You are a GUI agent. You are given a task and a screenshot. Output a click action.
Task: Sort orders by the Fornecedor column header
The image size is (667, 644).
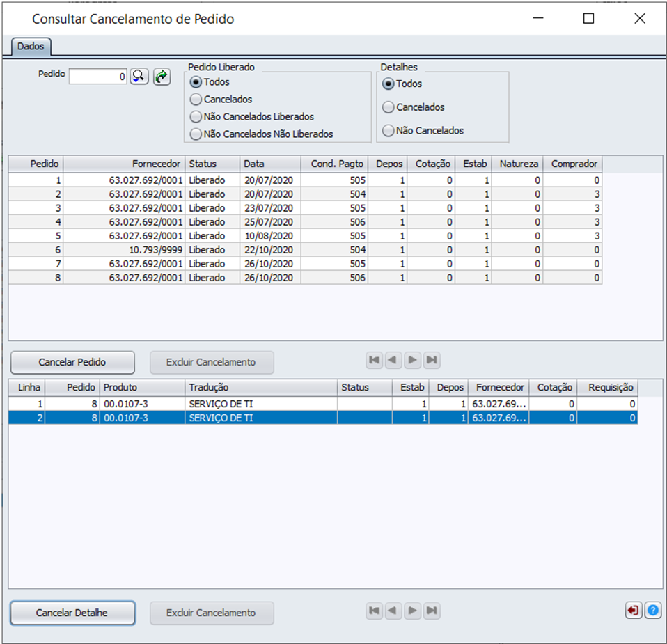124,164
